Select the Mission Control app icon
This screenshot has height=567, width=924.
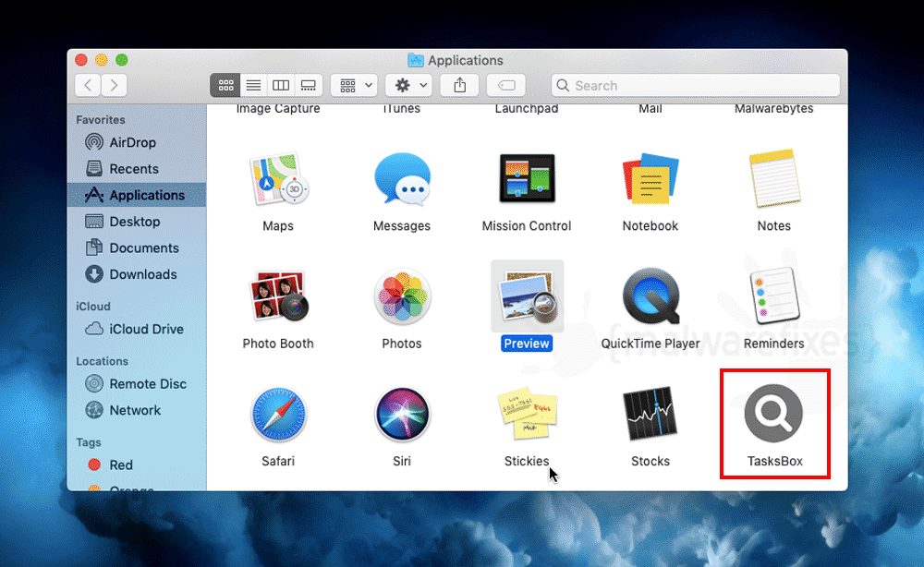527,178
